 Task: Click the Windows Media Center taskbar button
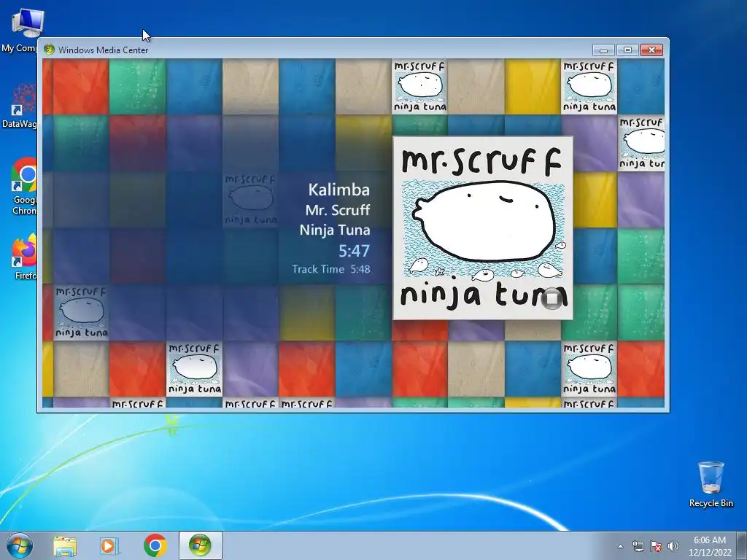[x=200, y=545]
